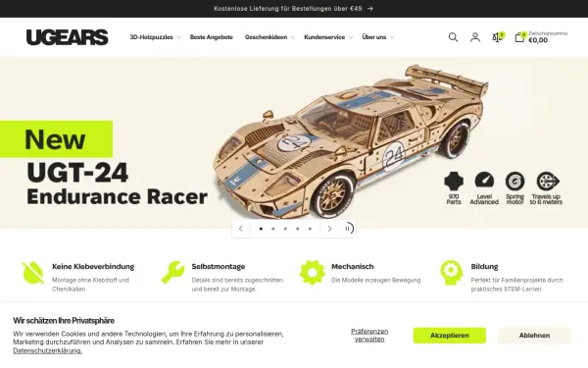588x368 pixels.
Task: Click the no-glue leaf icon
Action: pos(33,272)
